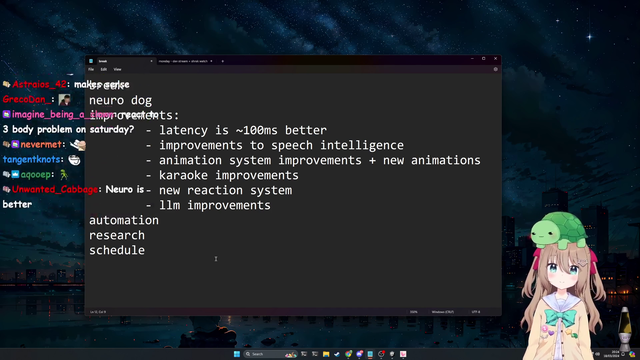This screenshot has width=640, height=360.
Task: Click the 'research' line
Action: pyautogui.click(x=117, y=236)
